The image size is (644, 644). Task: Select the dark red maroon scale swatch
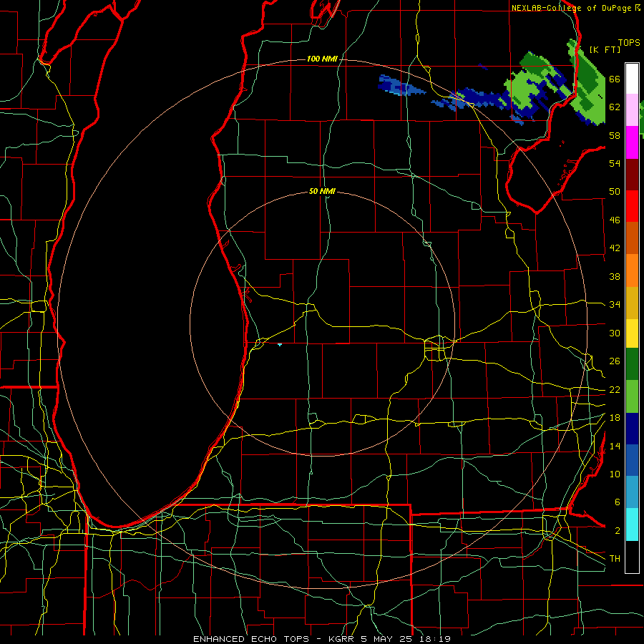click(x=632, y=174)
